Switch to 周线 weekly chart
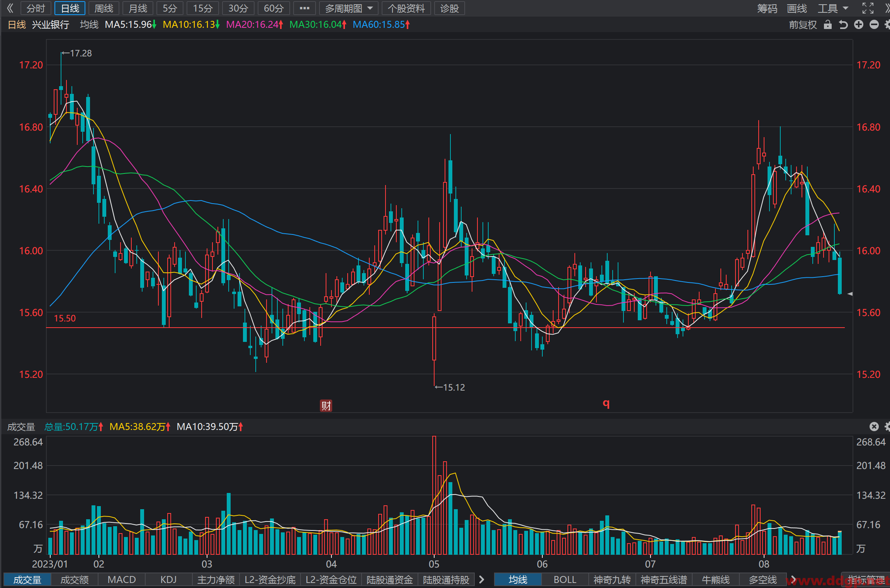 click(104, 8)
